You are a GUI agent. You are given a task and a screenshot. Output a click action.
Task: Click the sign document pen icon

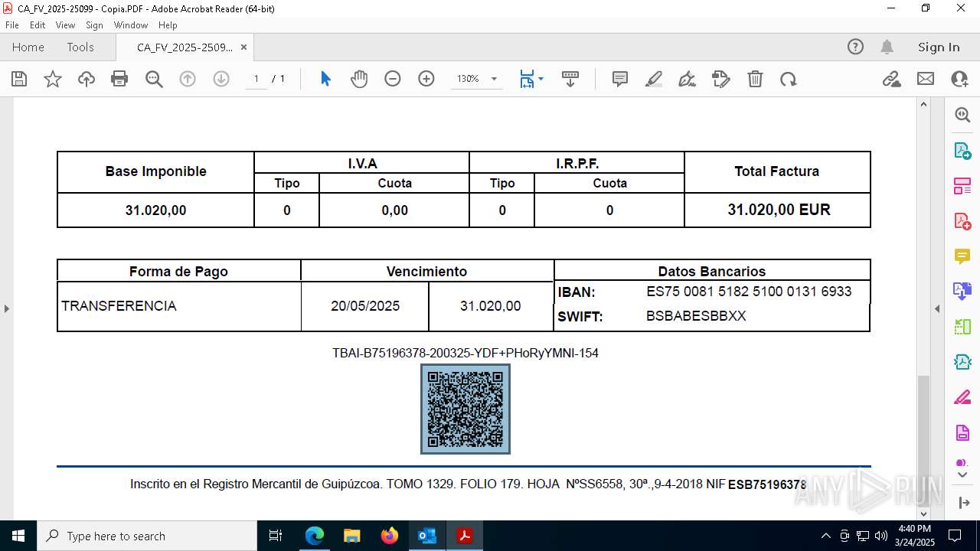pyautogui.click(x=688, y=79)
